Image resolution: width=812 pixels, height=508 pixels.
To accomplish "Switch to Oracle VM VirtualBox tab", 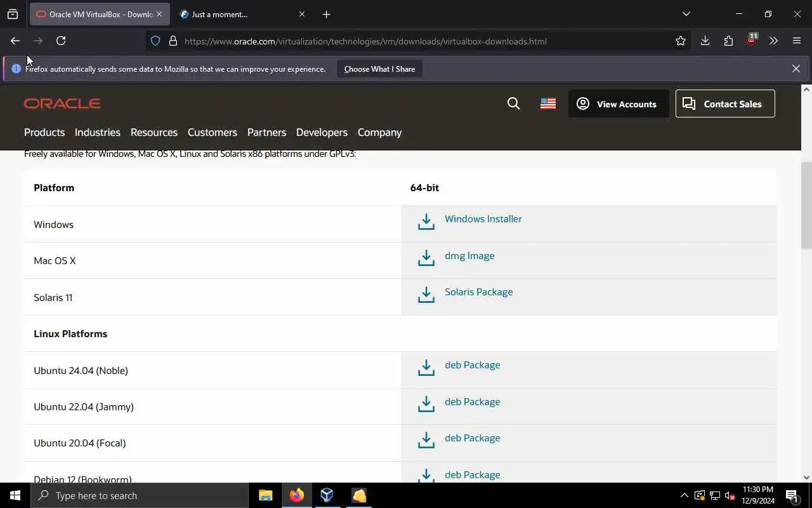I will coord(100,14).
